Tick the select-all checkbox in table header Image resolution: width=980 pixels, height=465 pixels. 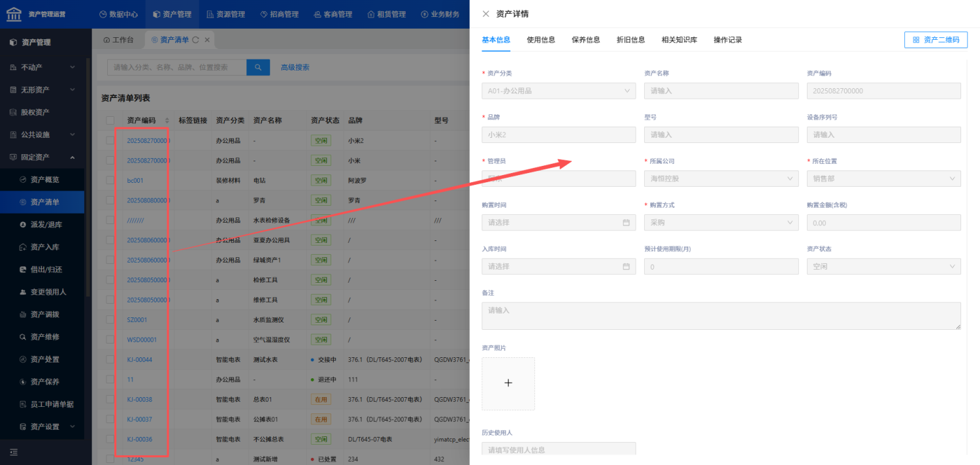coord(110,120)
